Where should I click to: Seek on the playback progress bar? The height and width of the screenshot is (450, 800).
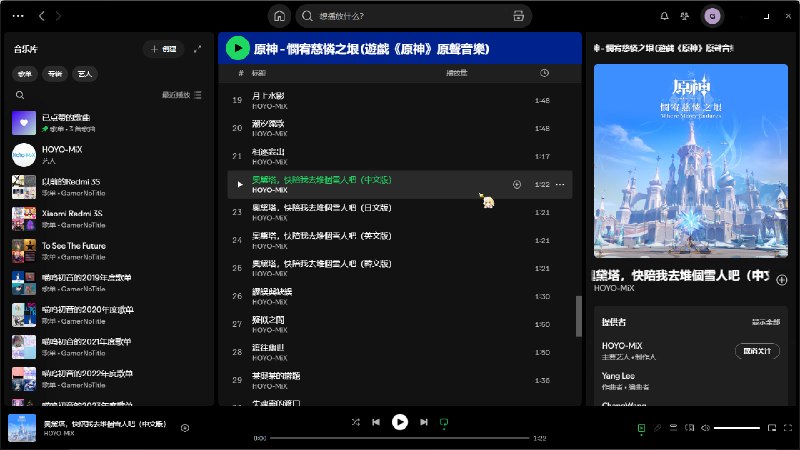399,438
